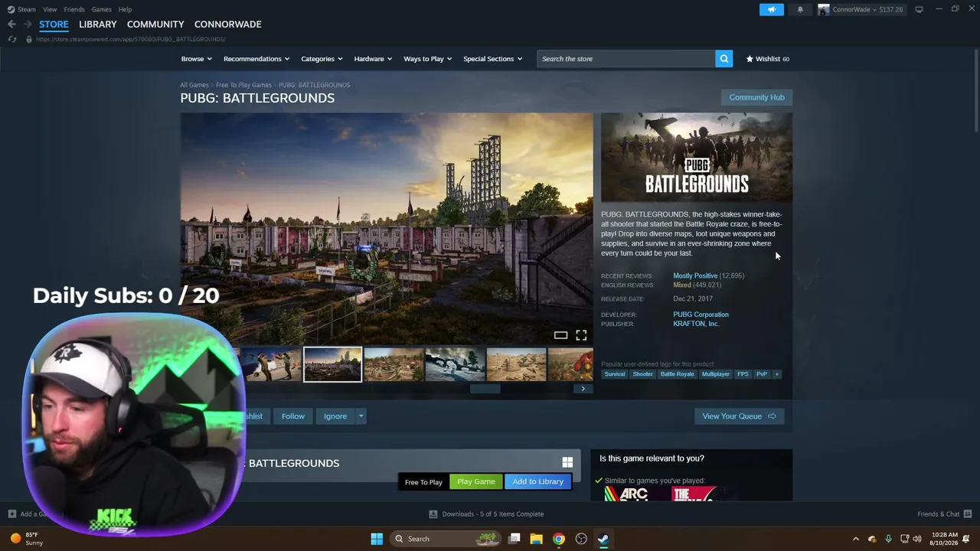
Task: Focus the Search the store field
Action: pos(626,59)
